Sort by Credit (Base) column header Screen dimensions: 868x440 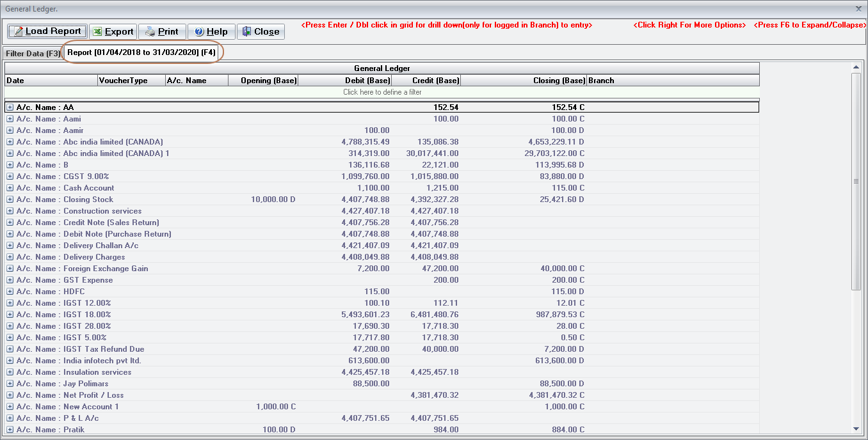(x=426, y=81)
